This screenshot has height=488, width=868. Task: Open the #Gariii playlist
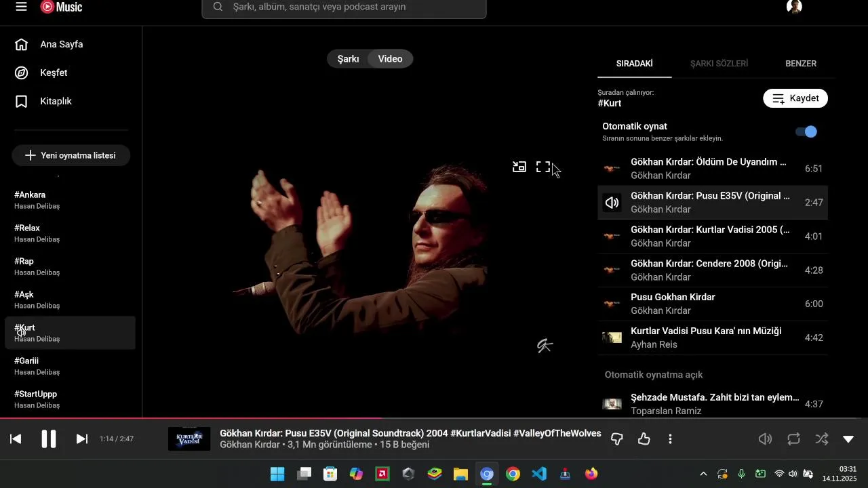tap(71, 366)
